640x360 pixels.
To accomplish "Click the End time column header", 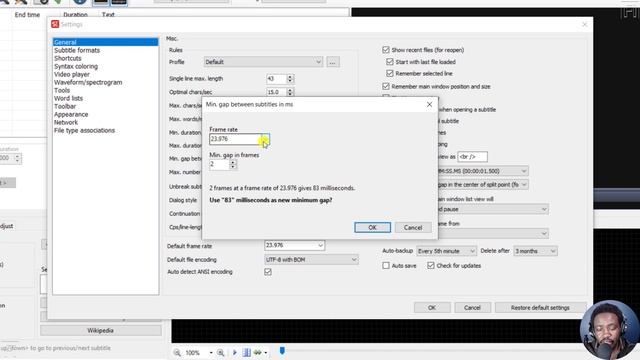I will (x=27, y=15).
